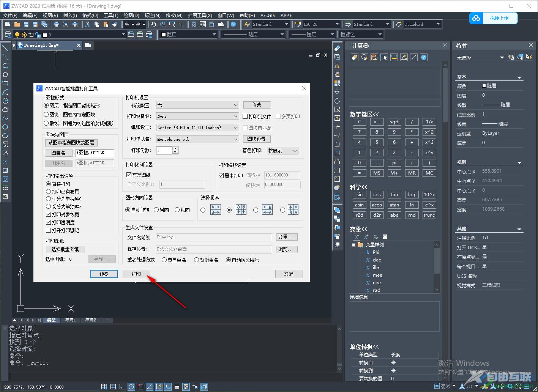
Task: Open the ArcGIS menu
Action: click(x=268, y=16)
